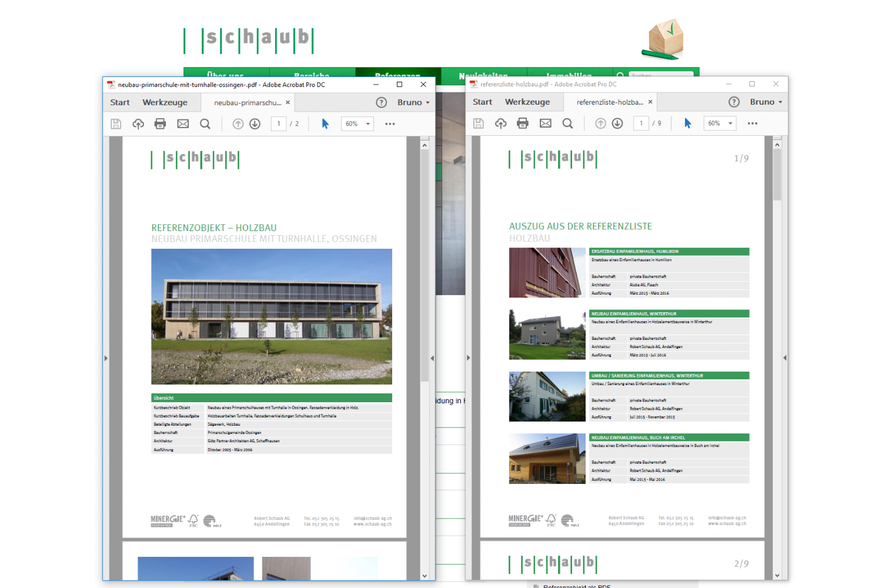Collapse the right tools pane in the left window
This screenshot has height=588, width=882.
pos(432,358)
